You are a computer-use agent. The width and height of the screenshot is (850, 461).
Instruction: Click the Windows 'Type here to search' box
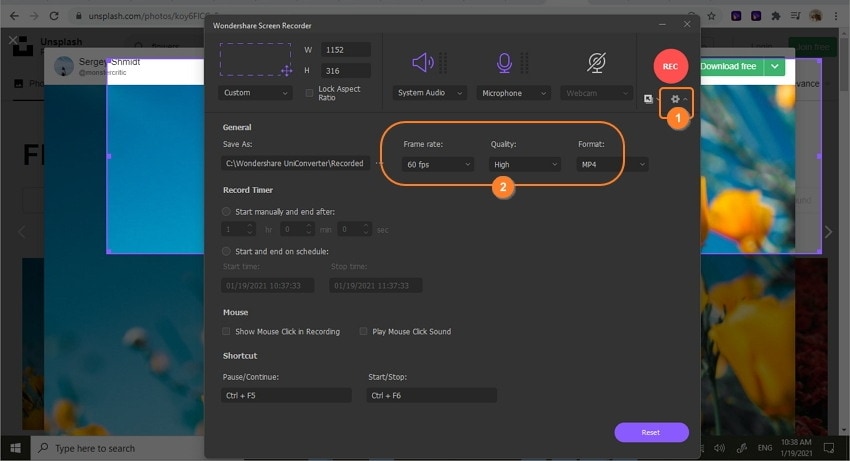pos(117,448)
